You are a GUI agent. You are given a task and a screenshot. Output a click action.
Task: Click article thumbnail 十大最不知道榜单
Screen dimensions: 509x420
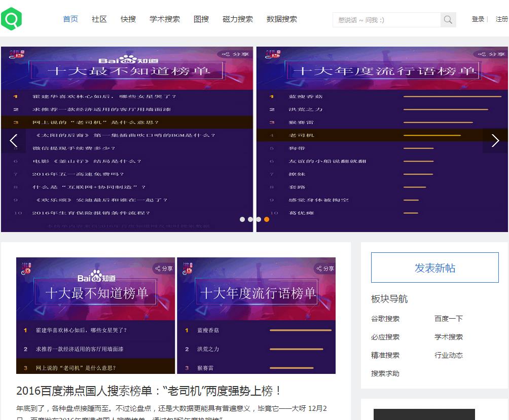tap(95, 316)
